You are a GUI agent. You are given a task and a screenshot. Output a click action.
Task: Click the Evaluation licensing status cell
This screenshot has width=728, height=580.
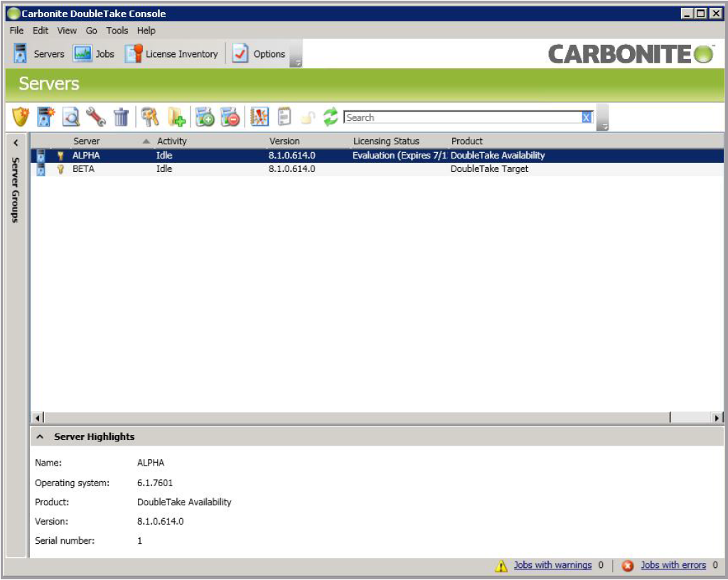click(400, 156)
